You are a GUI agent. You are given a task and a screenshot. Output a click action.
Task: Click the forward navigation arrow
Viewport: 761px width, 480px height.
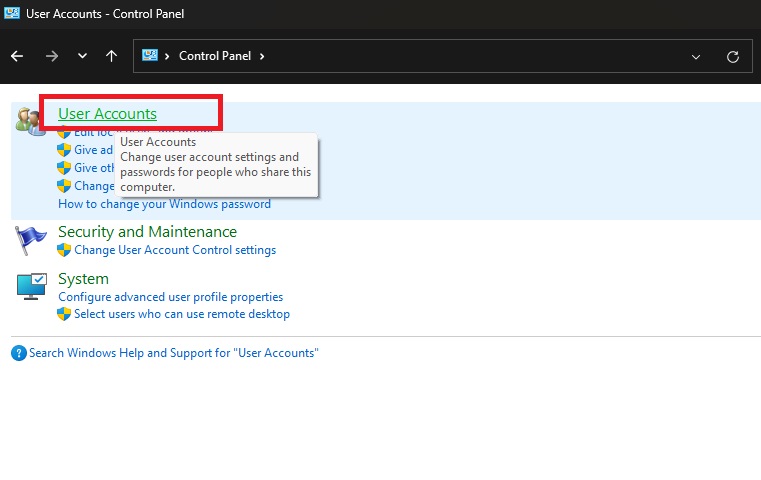[x=51, y=56]
